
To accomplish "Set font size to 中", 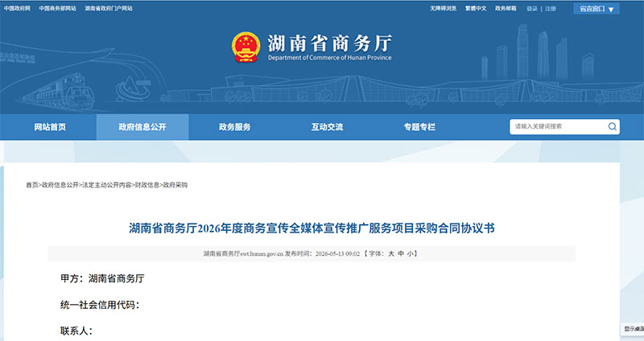I will (x=401, y=254).
